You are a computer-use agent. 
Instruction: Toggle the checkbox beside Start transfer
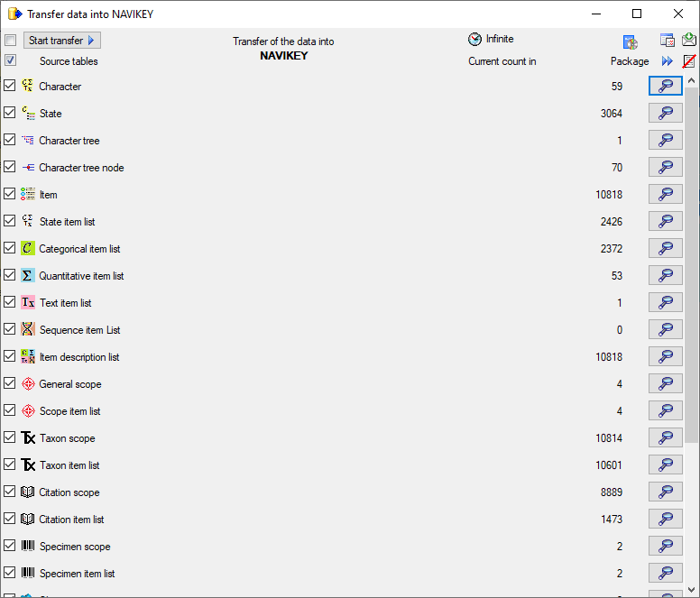point(10,41)
